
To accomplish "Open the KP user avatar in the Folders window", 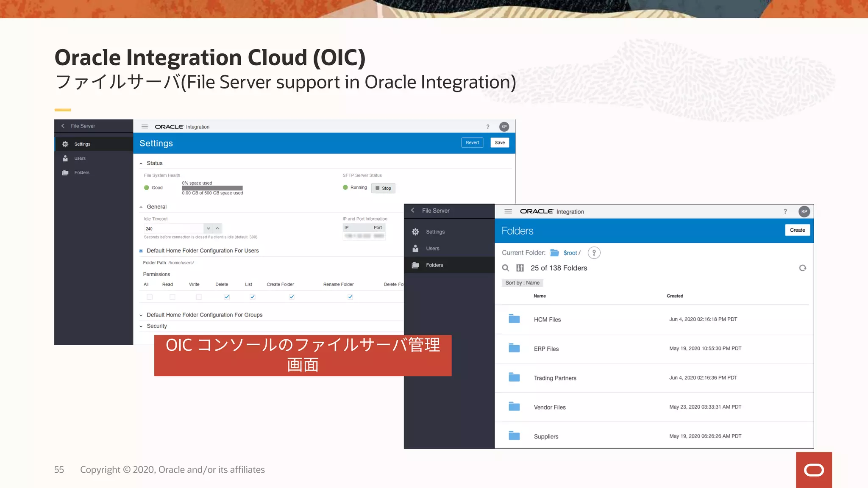I will point(804,211).
